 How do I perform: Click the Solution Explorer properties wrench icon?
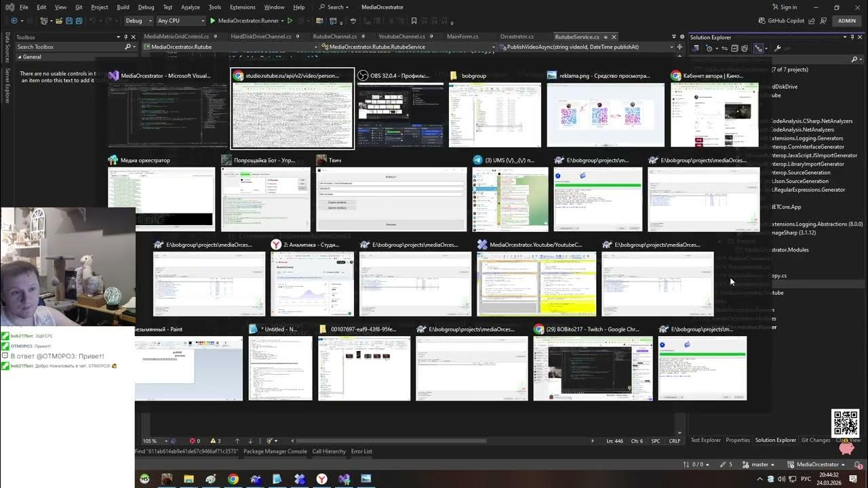pyautogui.click(x=777, y=48)
